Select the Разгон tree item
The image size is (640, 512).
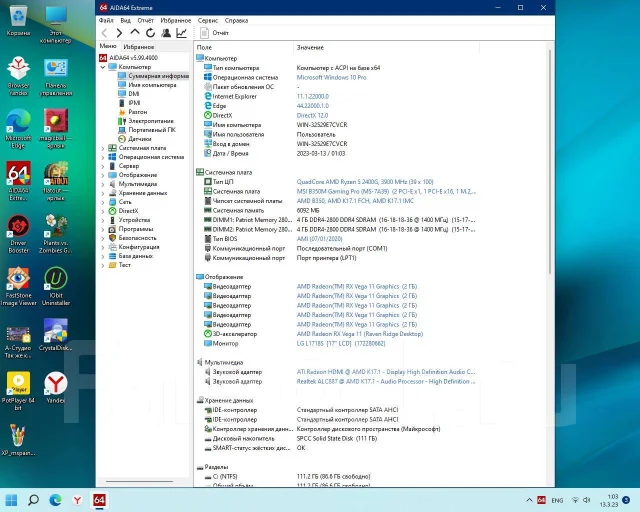(133, 112)
